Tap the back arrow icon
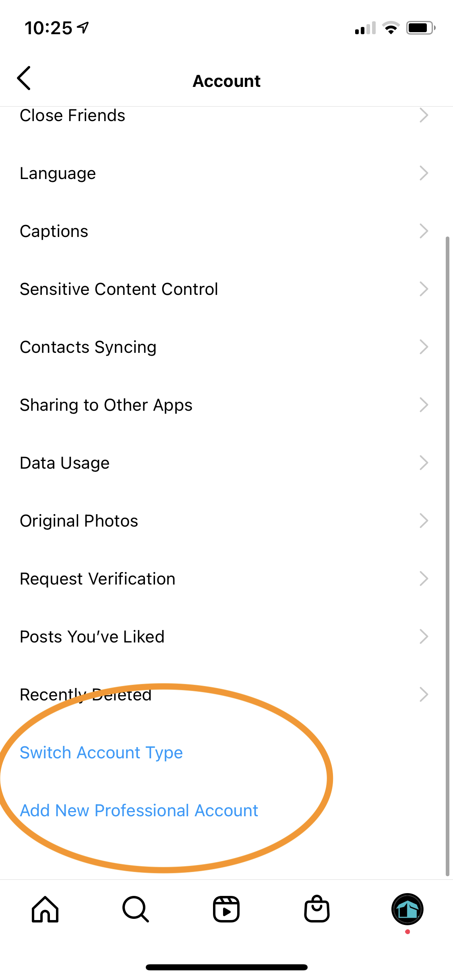This screenshot has height=980, width=453. [24, 78]
